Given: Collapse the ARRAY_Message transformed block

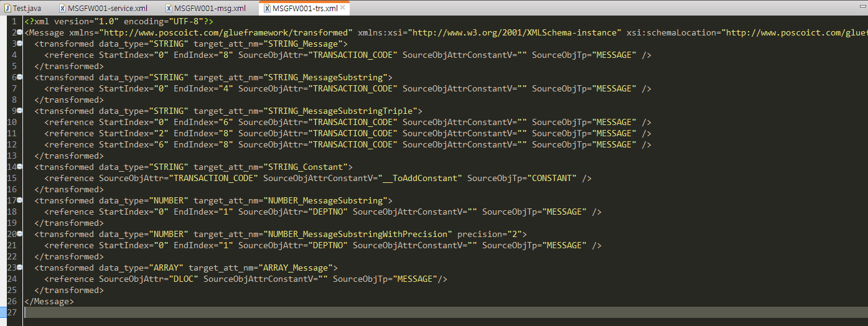Looking at the screenshot, I should point(20,268).
